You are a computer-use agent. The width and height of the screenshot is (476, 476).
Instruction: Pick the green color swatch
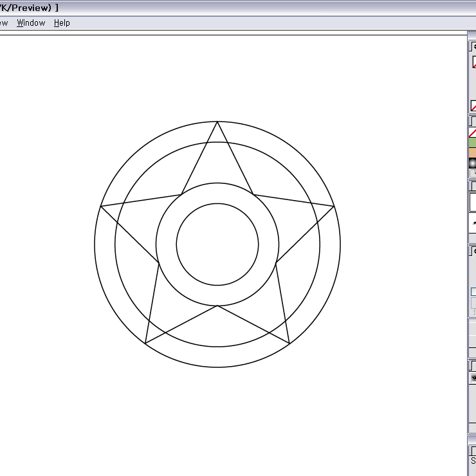pyautogui.click(x=473, y=143)
